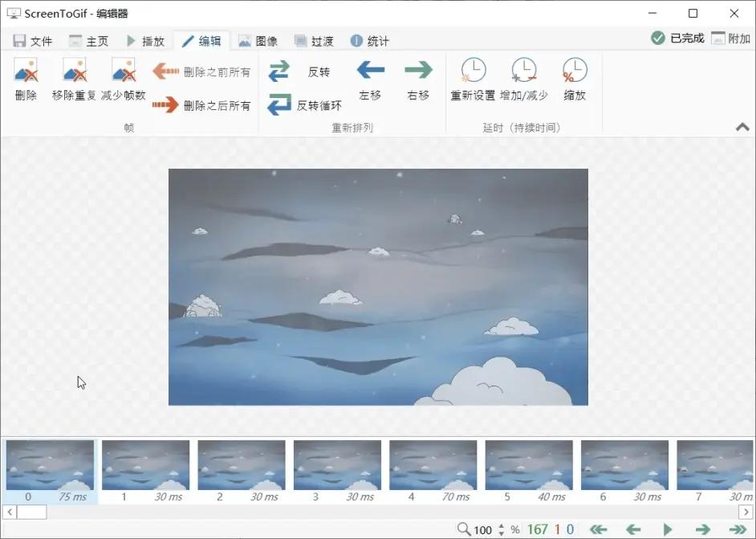Screen dimensions: 756x539
Task: Jump to first frame with double-left arrow
Action: [599, 529]
